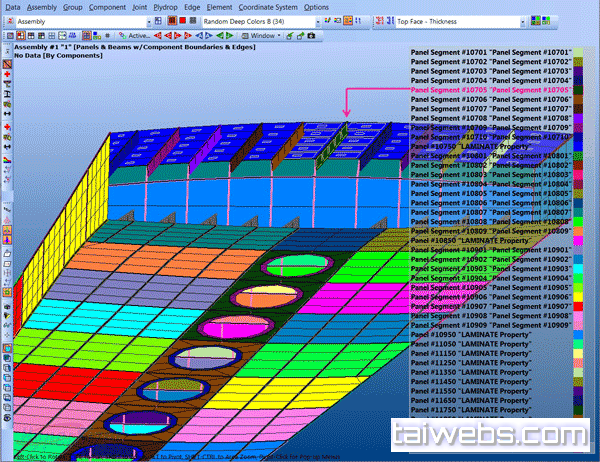This screenshot has width=600, height=462.
Task: Click the top icon in left vertical toolbar
Action: pyautogui.click(x=7, y=65)
